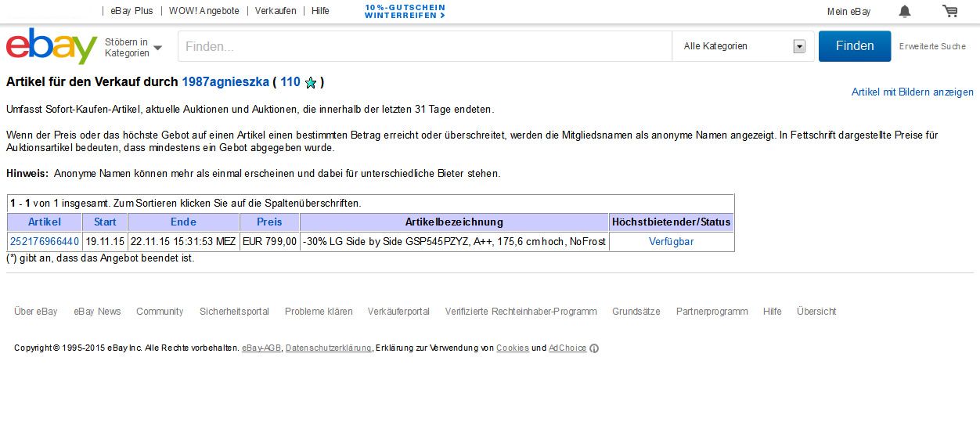
Task: Open the Cookies link
Action: (513, 348)
